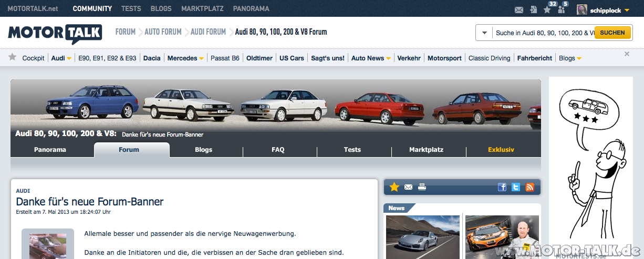This screenshot has height=259, width=644.
Task: Click the new-document icon in top bar
Action: click(x=534, y=9)
